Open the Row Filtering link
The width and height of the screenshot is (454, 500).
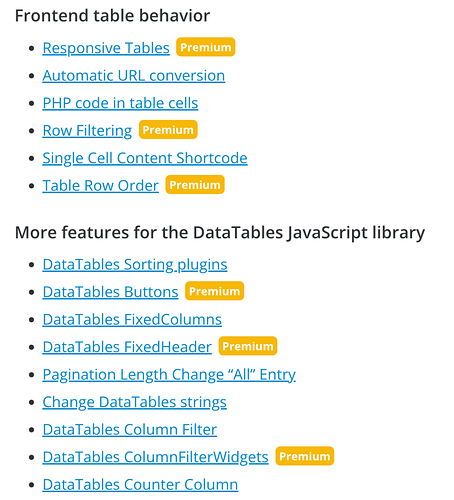point(87,131)
